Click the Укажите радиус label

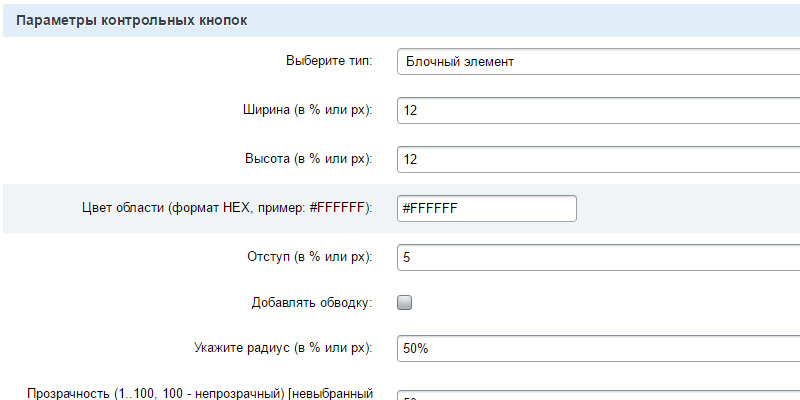(283, 348)
